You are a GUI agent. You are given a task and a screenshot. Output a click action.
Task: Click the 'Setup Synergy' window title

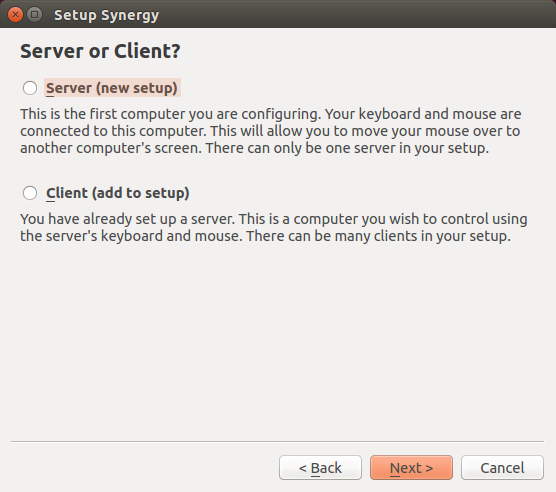(x=106, y=15)
